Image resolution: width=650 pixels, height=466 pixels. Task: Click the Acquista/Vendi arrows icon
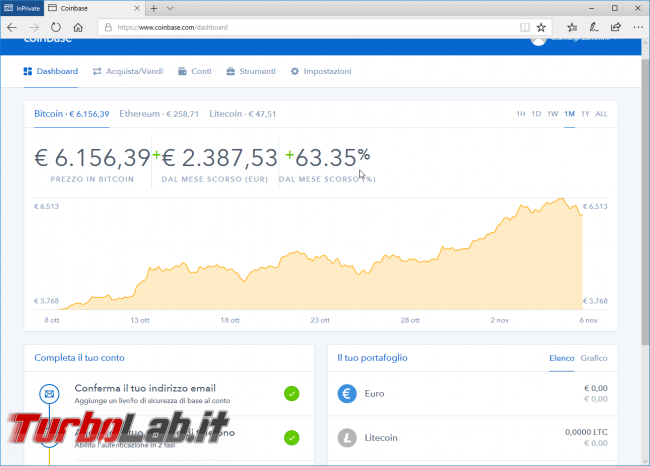97,71
